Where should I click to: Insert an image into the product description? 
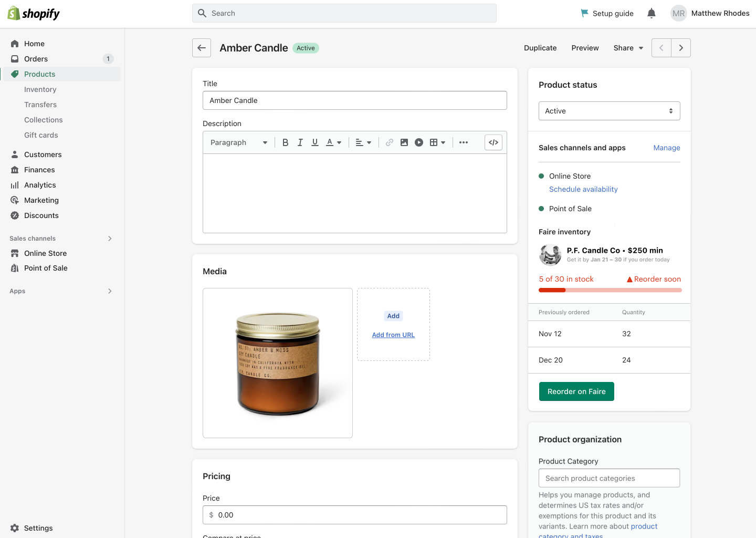(x=404, y=142)
